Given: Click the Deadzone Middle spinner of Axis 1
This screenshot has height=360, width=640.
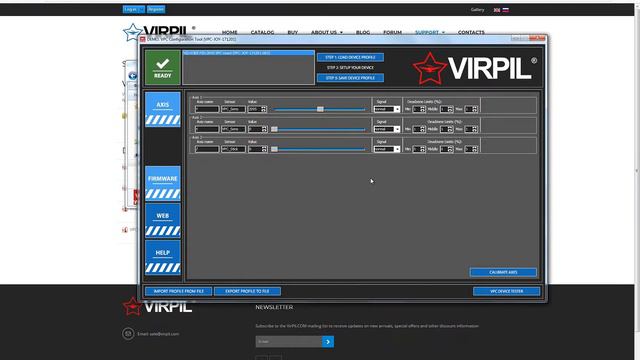Looking at the screenshot, I should (447, 109).
